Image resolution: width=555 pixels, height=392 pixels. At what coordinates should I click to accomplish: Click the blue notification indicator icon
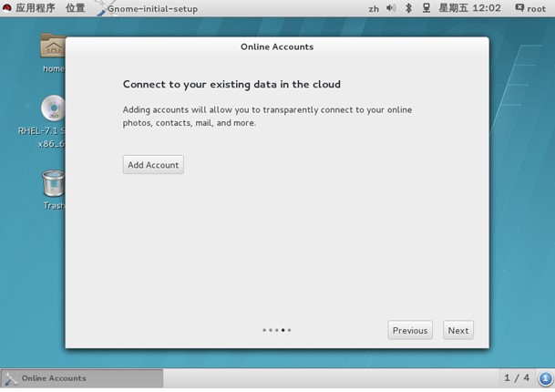click(x=546, y=378)
